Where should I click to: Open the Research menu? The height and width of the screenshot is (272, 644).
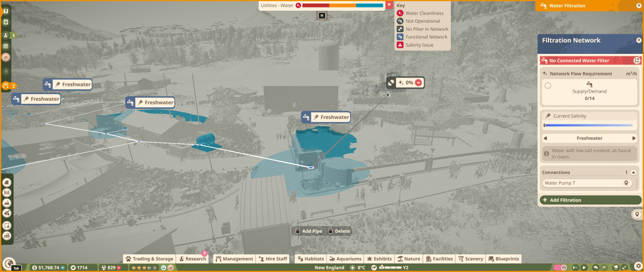192,258
